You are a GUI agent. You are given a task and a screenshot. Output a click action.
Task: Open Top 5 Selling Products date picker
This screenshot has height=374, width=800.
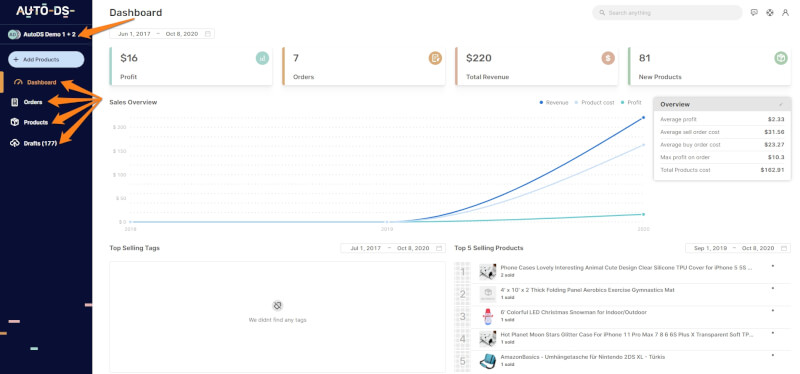(x=738, y=248)
